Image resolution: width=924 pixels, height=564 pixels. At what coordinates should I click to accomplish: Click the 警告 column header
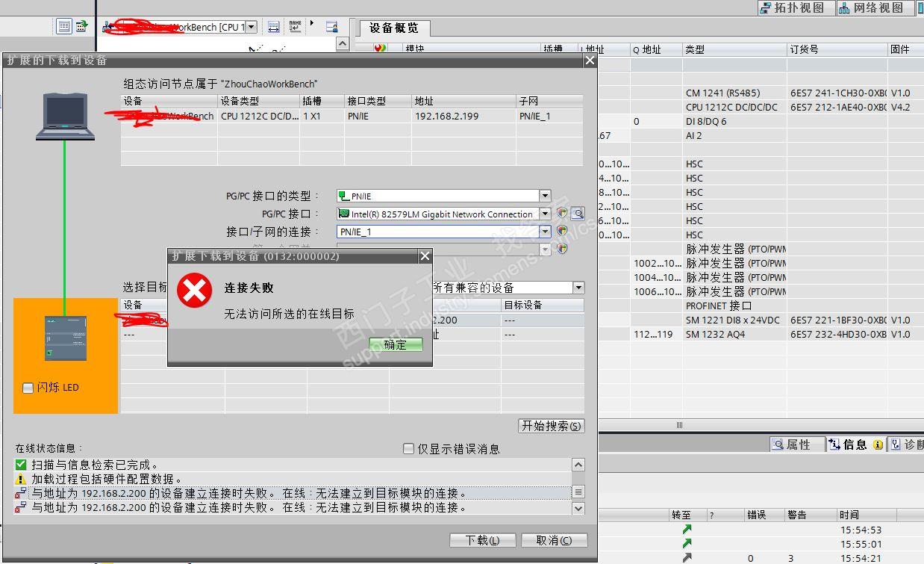pos(810,515)
